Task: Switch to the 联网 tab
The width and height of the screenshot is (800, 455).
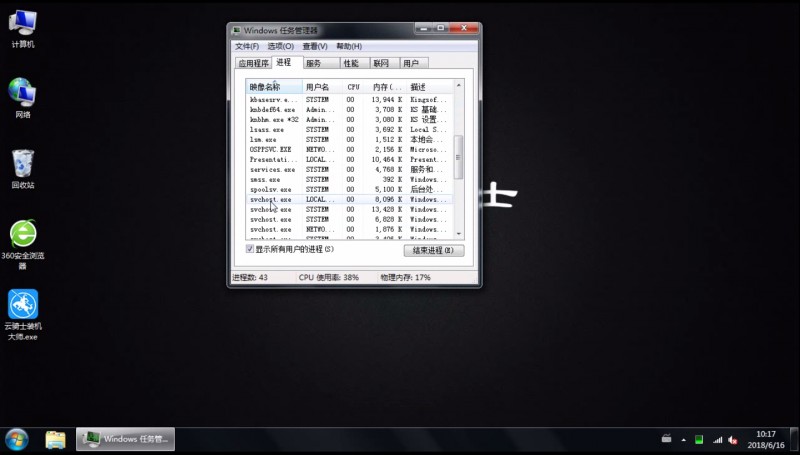Action: click(385, 63)
